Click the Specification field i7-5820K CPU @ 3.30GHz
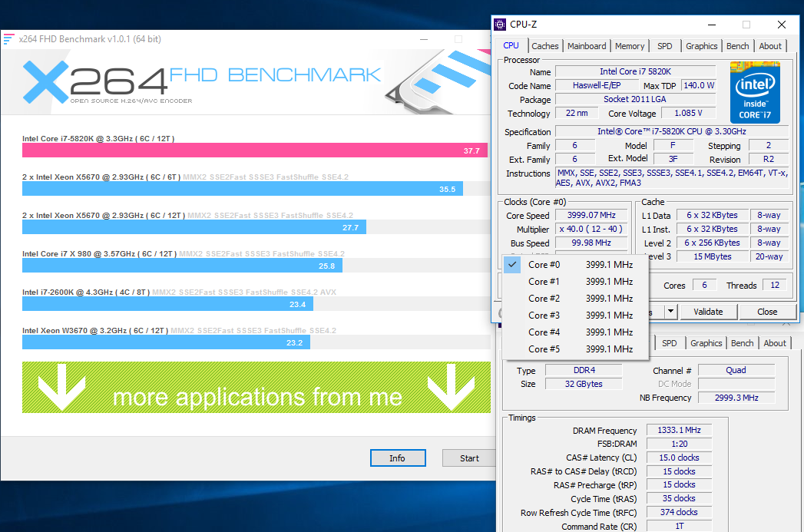The width and height of the screenshot is (804, 532). click(672, 132)
